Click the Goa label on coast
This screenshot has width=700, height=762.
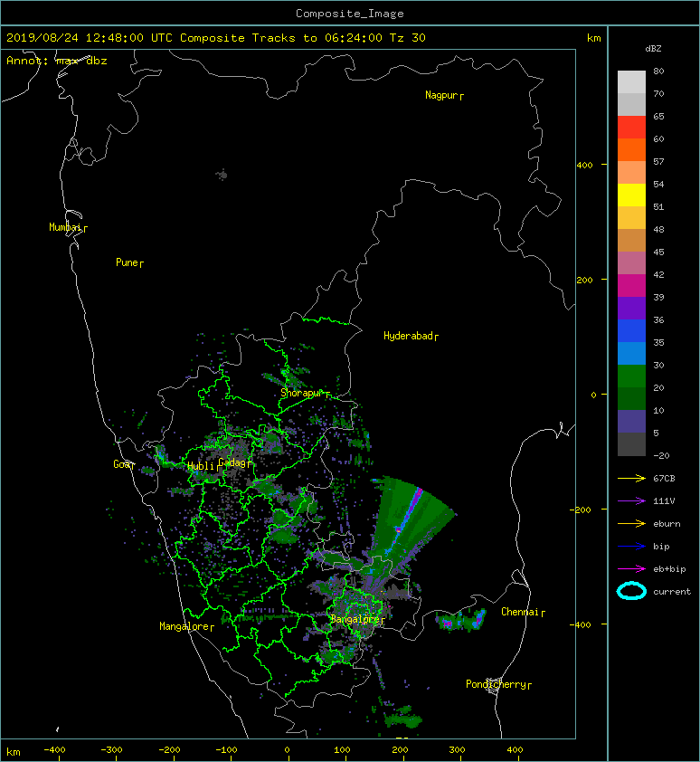coord(121,464)
